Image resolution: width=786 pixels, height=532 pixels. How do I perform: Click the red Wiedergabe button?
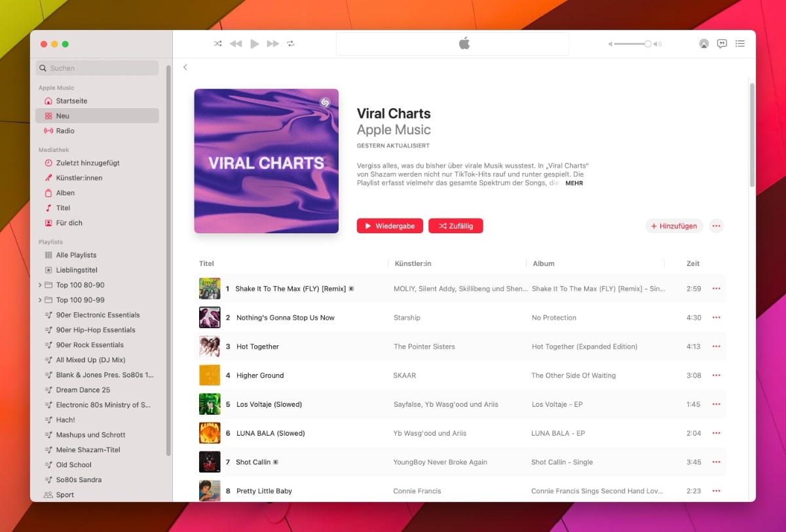(390, 226)
